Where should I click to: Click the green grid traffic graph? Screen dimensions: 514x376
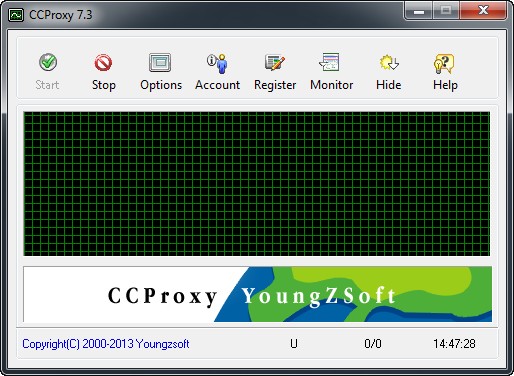click(257, 184)
